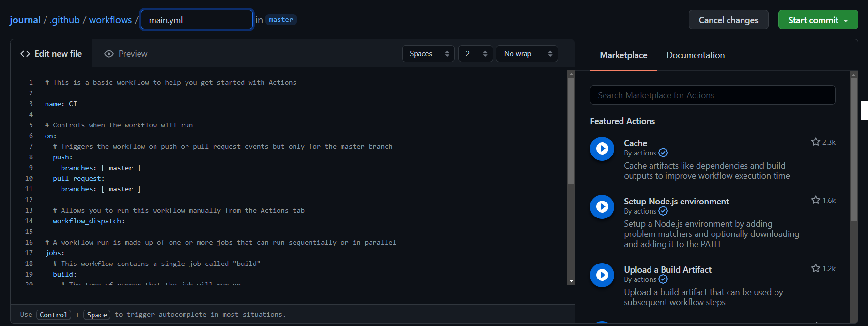868x326 pixels.
Task: Click the code editor vertical scrollbar thumb
Action: [571, 131]
